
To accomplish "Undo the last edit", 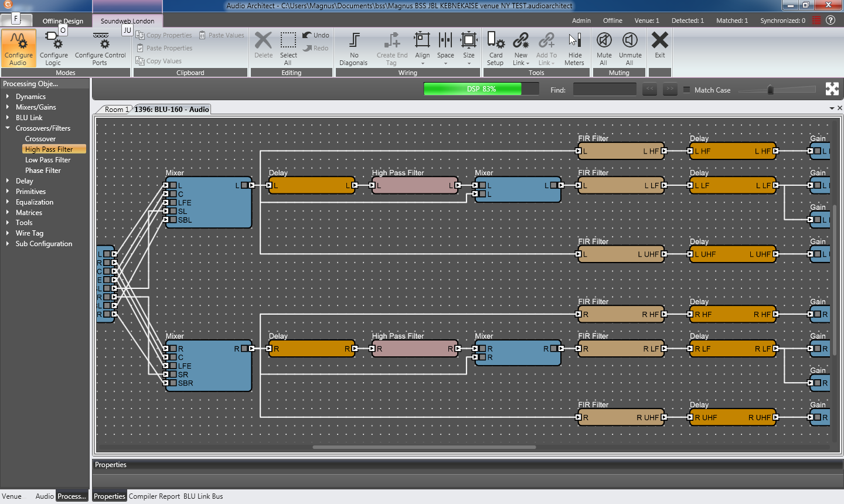I will click(x=316, y=35).
